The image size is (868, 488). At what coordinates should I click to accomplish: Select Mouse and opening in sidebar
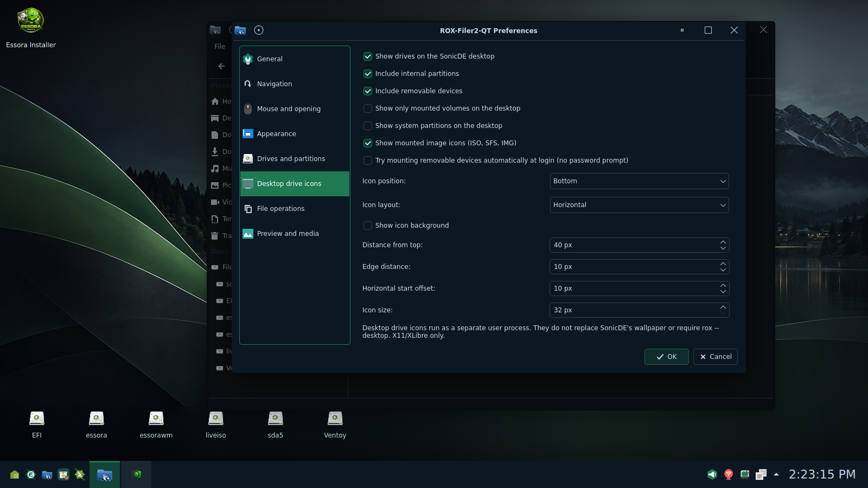(x=295, y=109)
